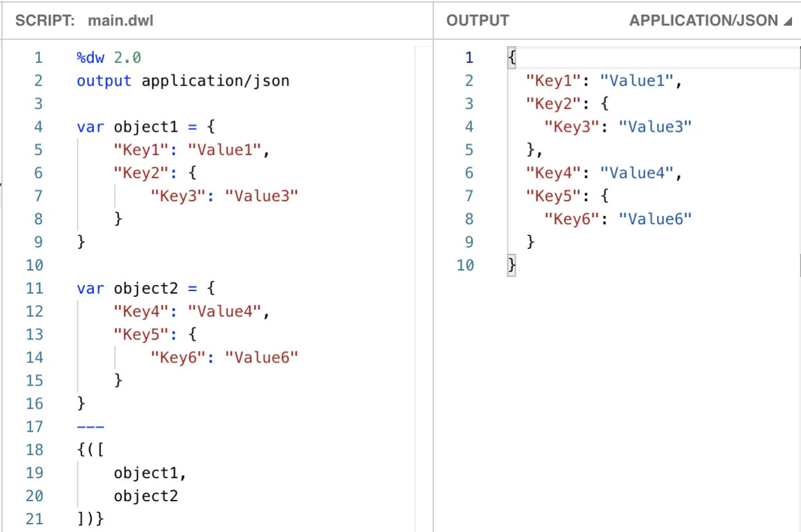Click the "])}" closing on line 21
The width and height of the screenshot is (801, 532).
point(90,519)
